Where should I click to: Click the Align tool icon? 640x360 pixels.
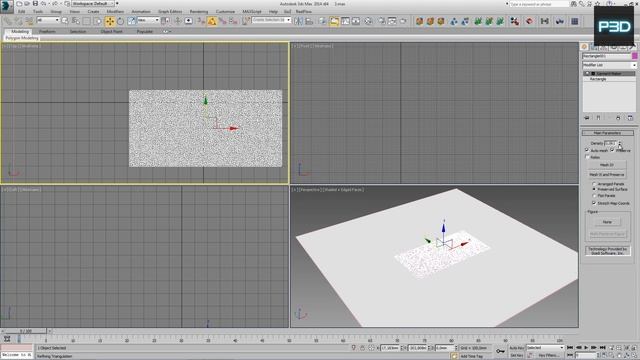309,21
